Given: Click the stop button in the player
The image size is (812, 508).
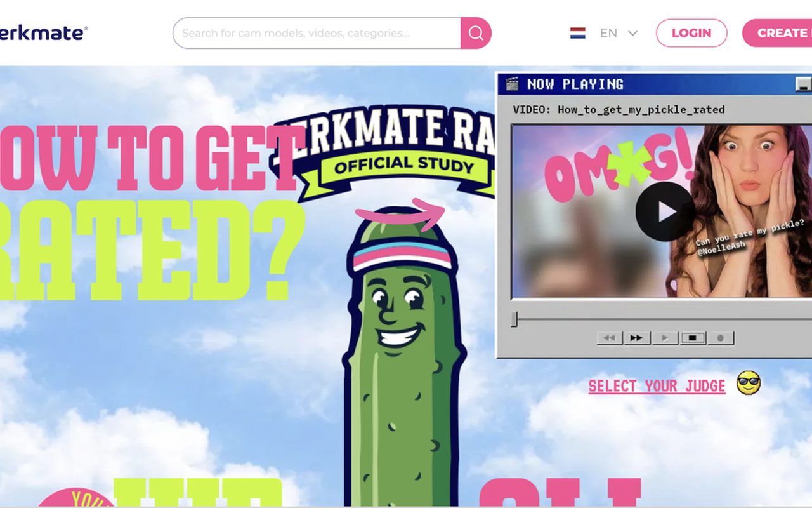Looking at the screenshot, I should pyautogui.click(x=692, y=338).
